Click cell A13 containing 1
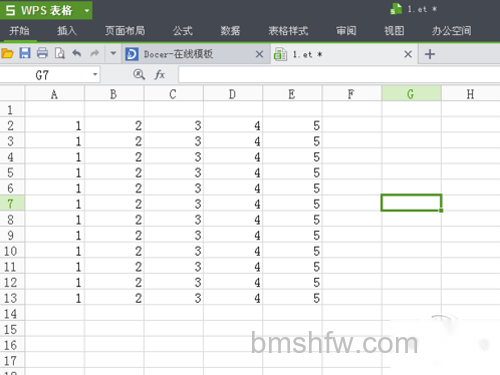Screen dimensions: 500x375 click(x=54, y=298)
